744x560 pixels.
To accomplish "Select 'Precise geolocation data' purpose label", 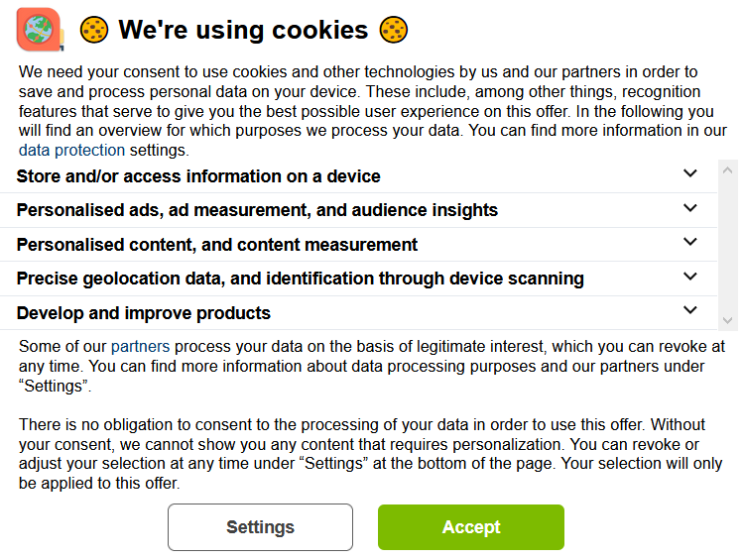I will 300,279.
